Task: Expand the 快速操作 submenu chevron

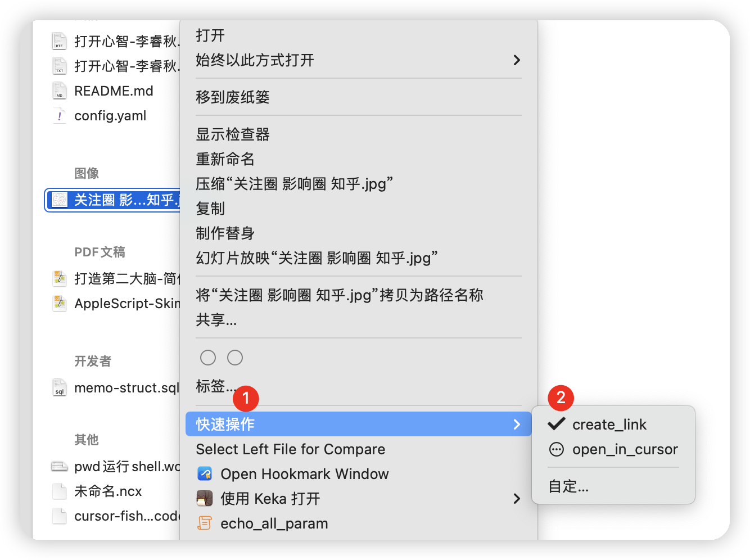Action: pyautogui.click(x=517, y=424)
